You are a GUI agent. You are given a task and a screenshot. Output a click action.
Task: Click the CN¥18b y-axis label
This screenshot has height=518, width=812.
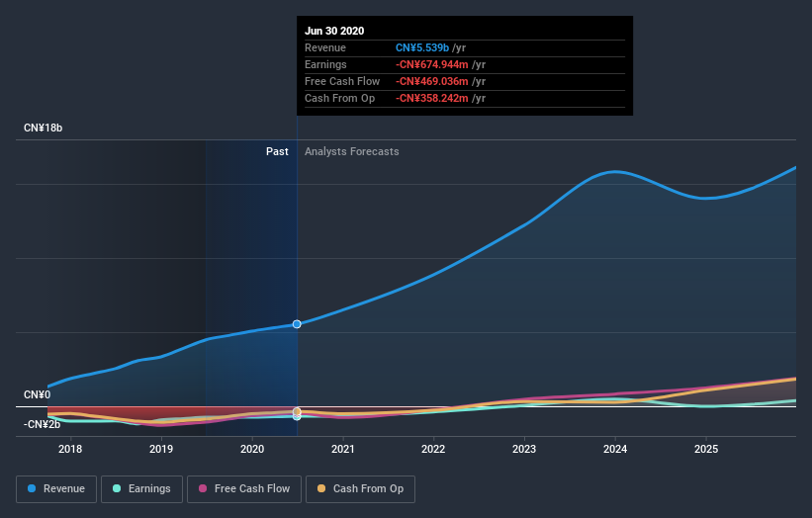pos(43,128)
